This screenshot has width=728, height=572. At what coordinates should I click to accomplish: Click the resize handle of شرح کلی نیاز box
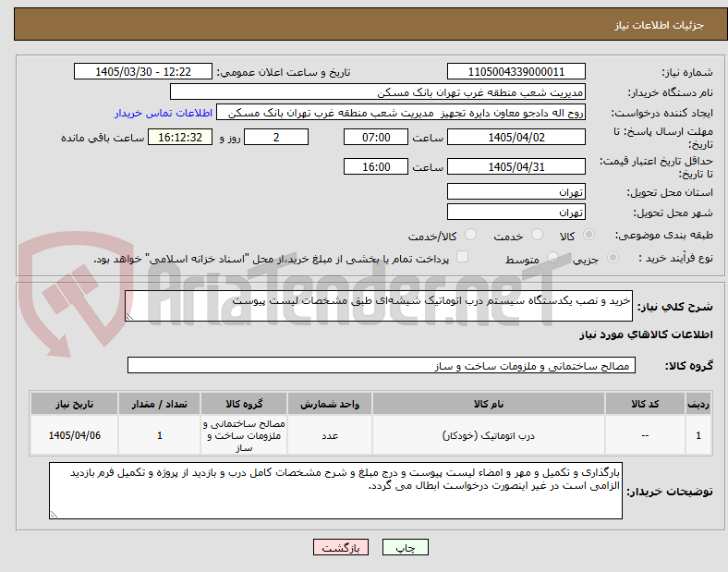[x=129, y=317]
